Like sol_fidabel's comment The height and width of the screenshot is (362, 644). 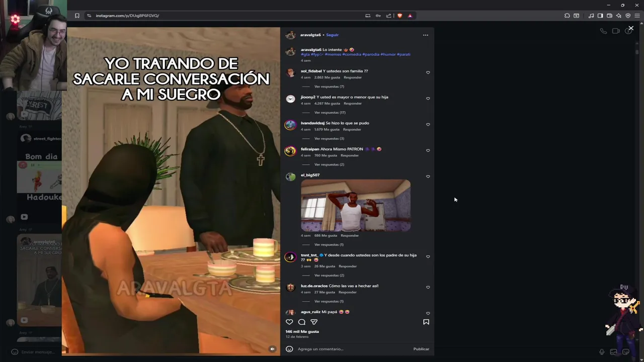[x=428, y=72]
